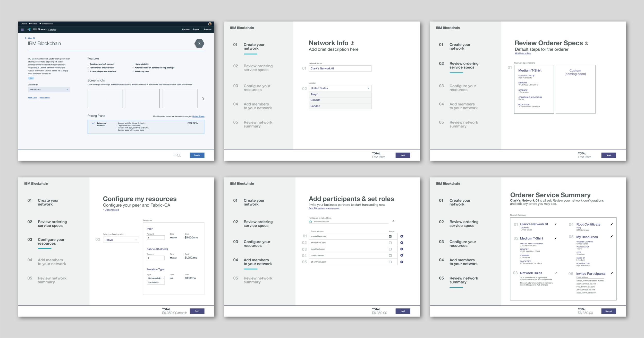Show next screenshots with the right chevron
The image size is (644, 338).
[203, 99]
